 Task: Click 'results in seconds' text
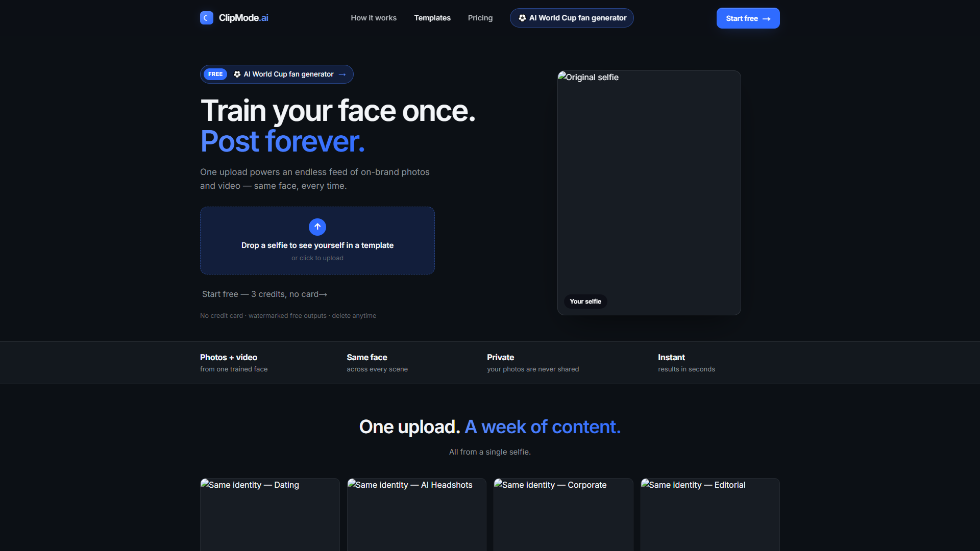click(687, 369)
